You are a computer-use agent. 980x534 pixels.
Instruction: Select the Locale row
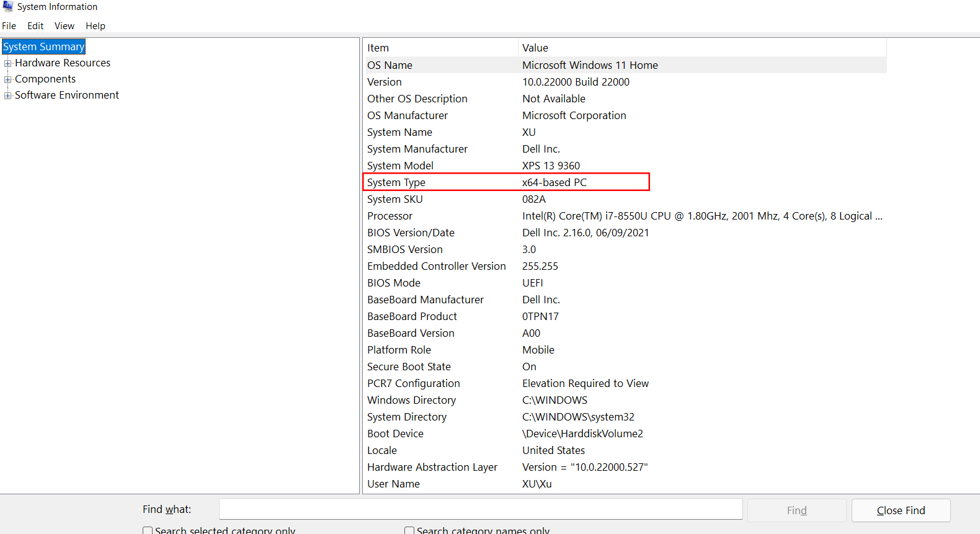(625, 450)
